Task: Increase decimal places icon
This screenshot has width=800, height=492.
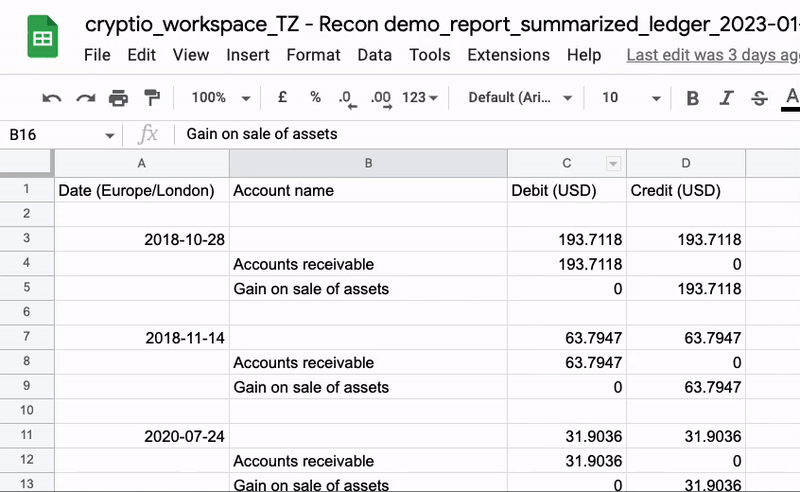Action: 381,99
